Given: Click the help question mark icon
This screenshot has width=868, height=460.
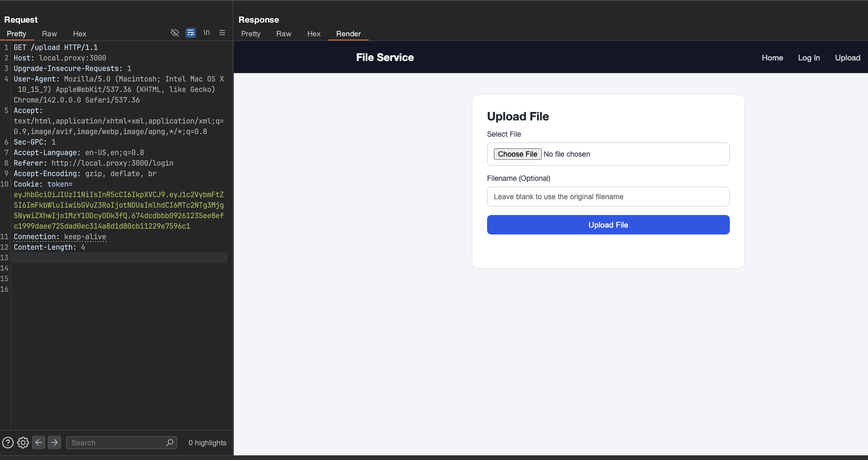Looking at the screenshot, I should pos(7,442).
